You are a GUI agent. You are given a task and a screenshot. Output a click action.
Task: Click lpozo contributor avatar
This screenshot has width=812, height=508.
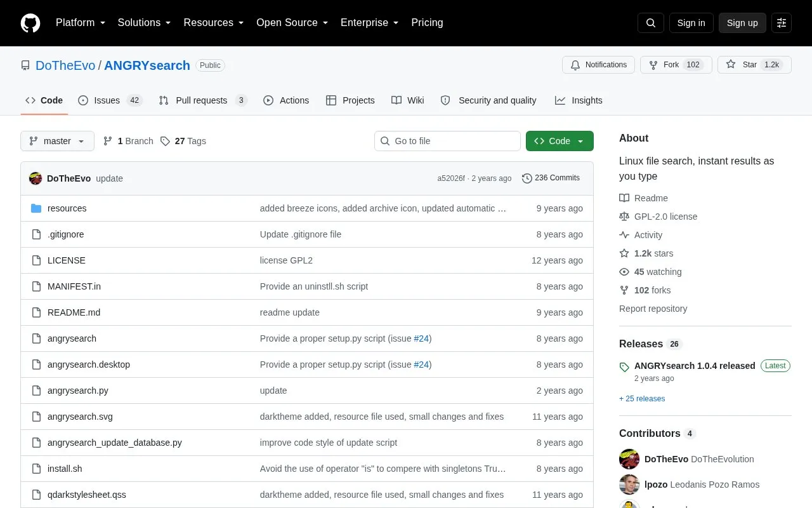pyautogui.click(x=629, y=485)
